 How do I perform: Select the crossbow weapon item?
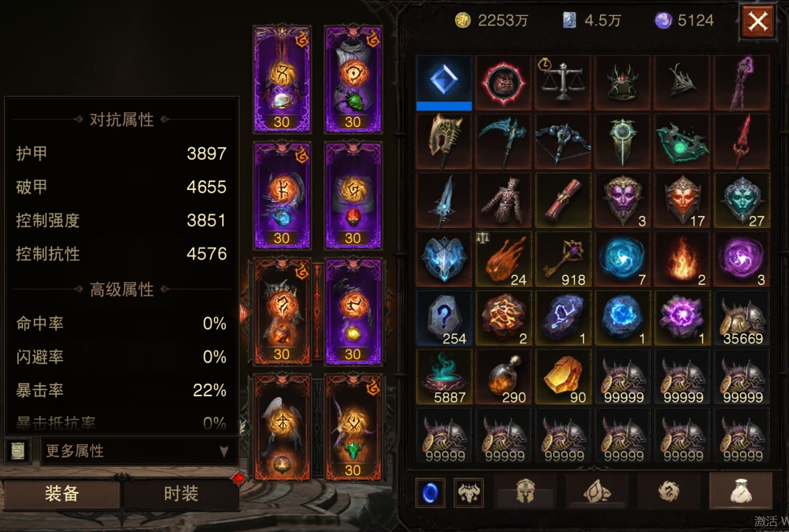(x=563, y=141)
